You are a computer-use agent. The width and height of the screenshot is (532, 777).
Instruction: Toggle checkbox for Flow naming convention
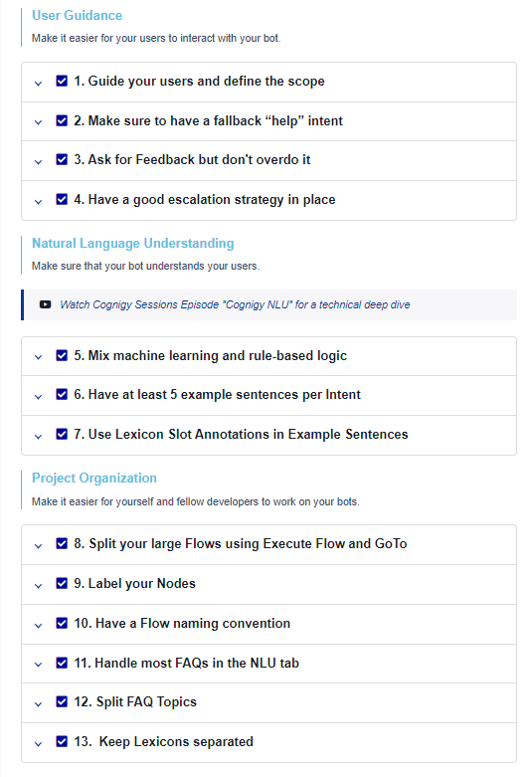pos(62,623)
